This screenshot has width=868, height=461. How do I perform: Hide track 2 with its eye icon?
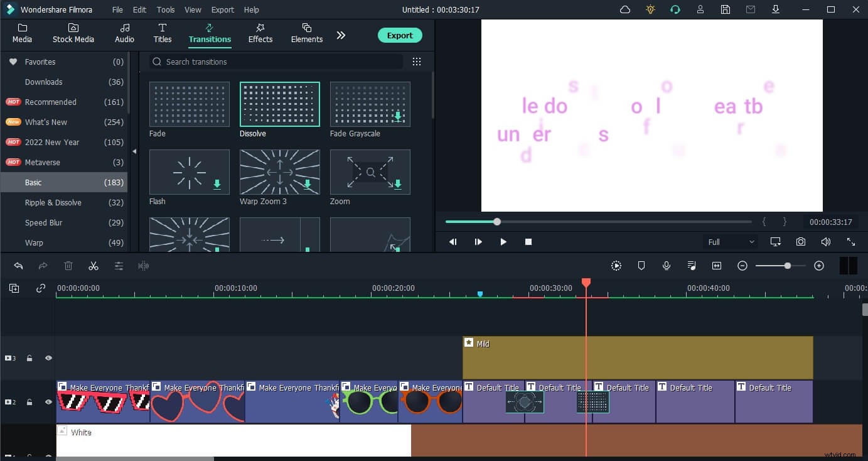click(48, 402)
